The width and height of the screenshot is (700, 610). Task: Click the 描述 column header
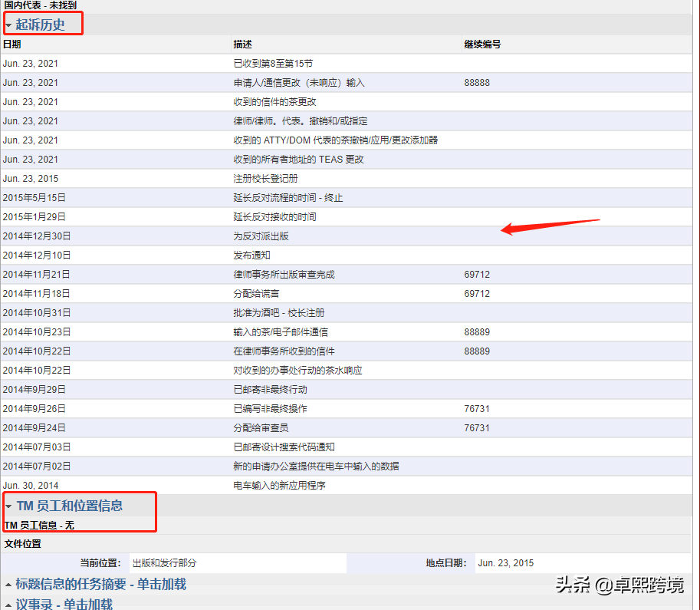pos(243,45)
